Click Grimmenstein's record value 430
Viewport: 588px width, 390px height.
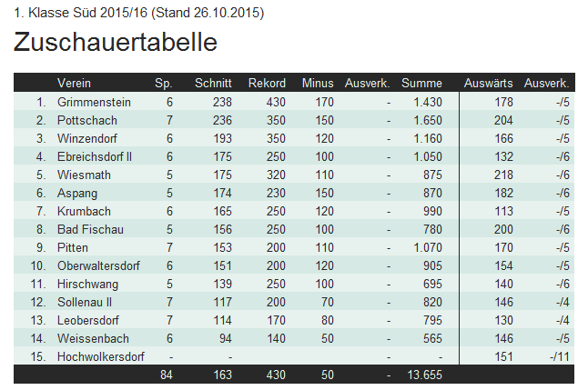pyautogui.click(x=276, y=102)
